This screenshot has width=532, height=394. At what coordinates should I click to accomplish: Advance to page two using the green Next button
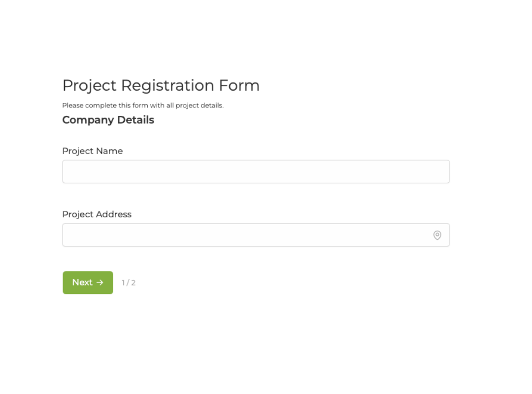click(x=88, y=283)
